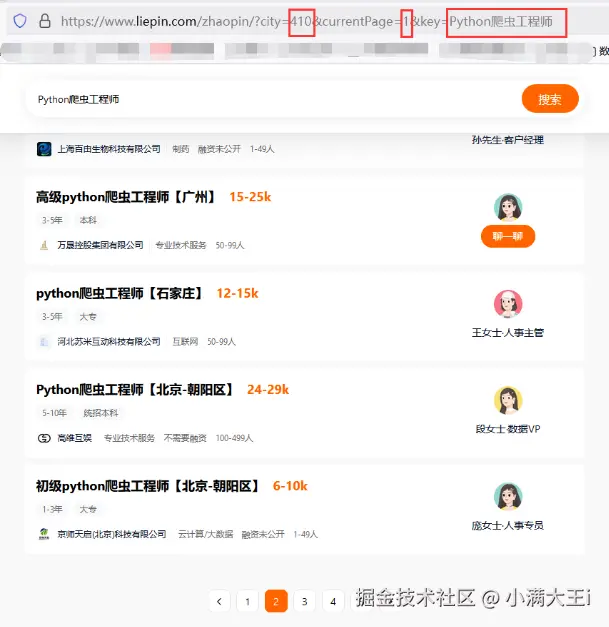Click the 京师天启(北京)科技有限公司 company logo icon
Screen dimensions: 609x627
tap(44, 534)
